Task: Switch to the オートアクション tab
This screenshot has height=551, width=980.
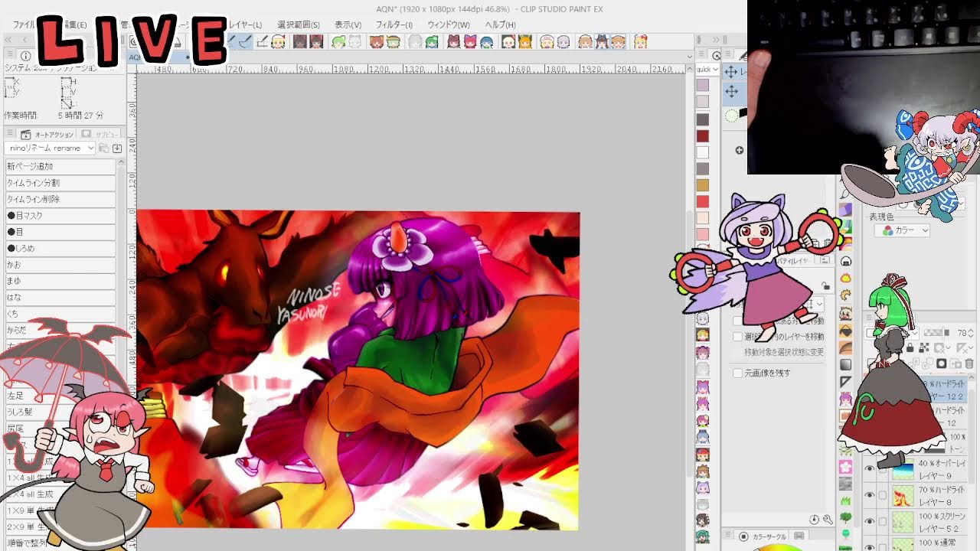Action: 47,135
